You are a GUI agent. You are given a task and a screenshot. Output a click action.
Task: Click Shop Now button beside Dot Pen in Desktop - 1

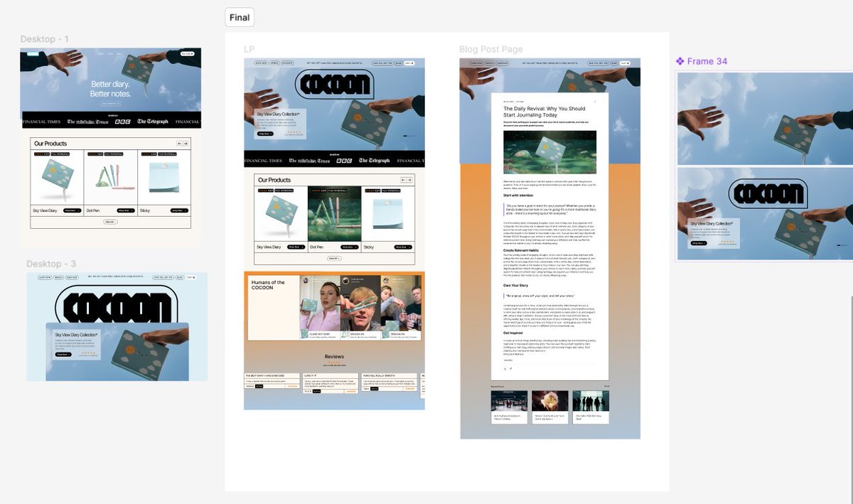[x=125, y=210]
